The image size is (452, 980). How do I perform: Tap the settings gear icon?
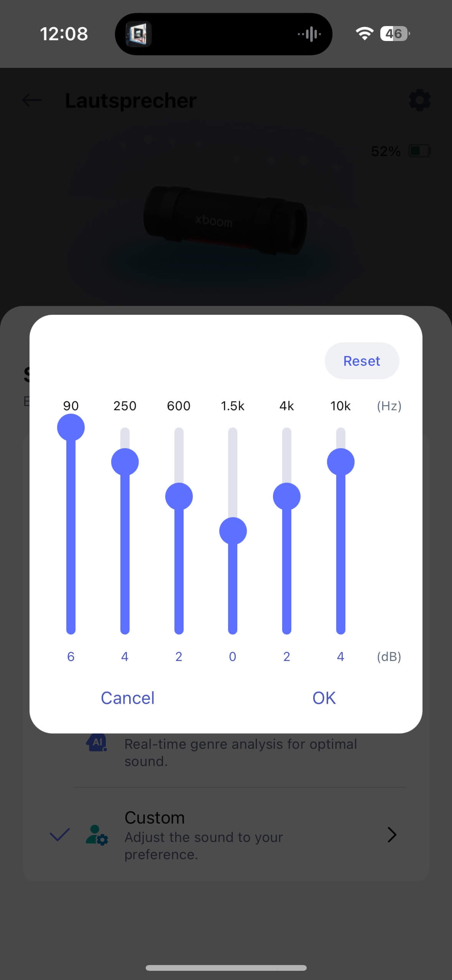click(420, 100)
